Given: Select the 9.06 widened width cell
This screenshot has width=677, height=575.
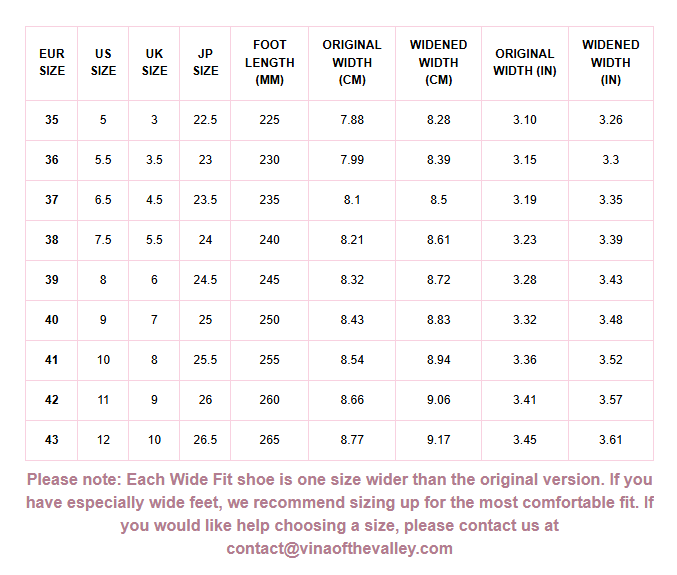Looking at the screenshot, I should click(438, 400).
